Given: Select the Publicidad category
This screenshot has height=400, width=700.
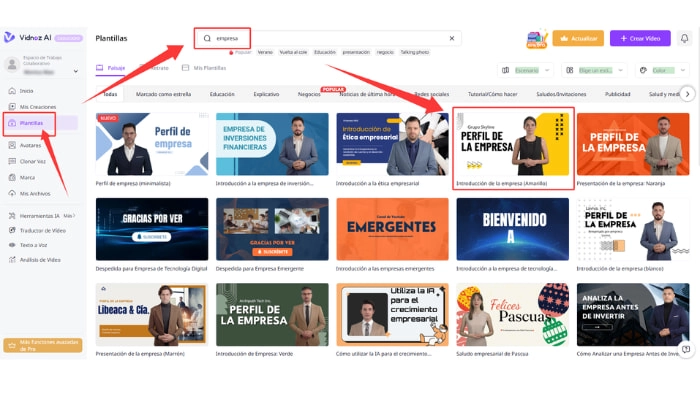Looking at the screenshot, I should click(617, 94).
